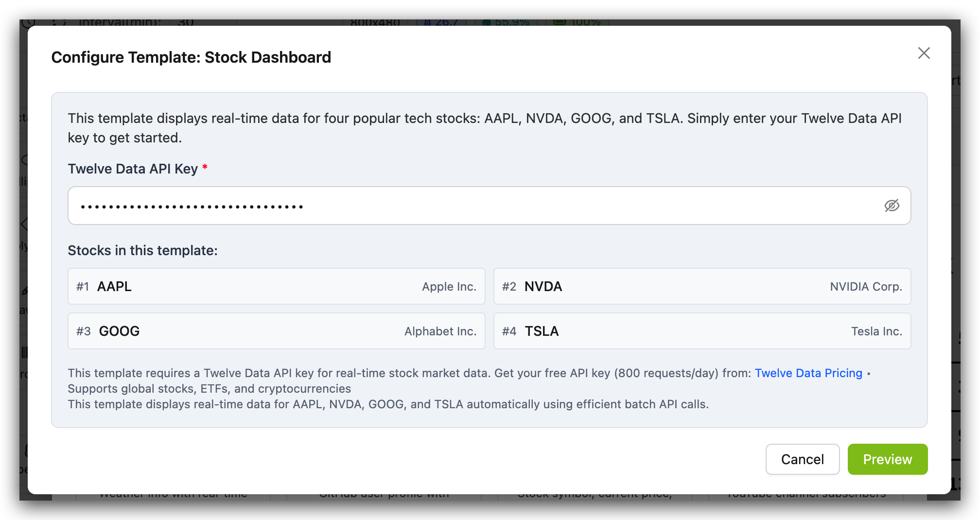The height and width of the screenshot is (520, 980).
Task: Click the #4 rank badge
Action: click(509, 331)
